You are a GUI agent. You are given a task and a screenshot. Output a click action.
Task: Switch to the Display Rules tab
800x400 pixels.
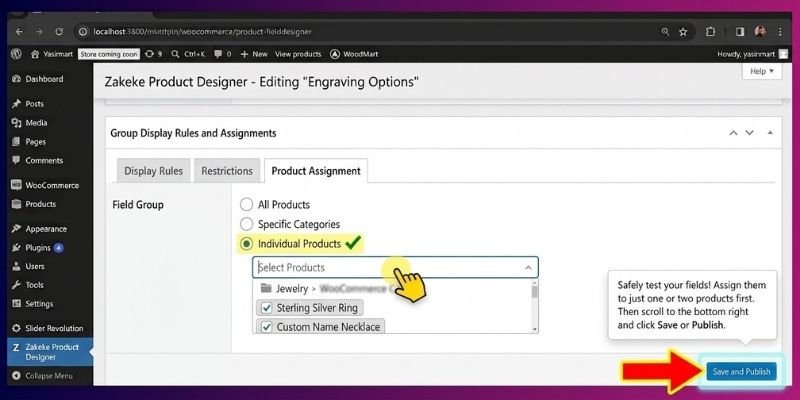pyautogui.click(x=154, y=171)
